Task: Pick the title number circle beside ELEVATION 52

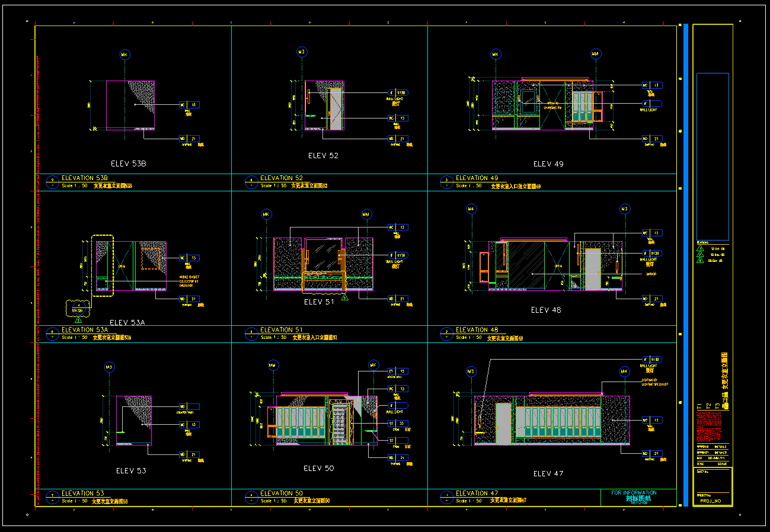Action: click(251, 181)
